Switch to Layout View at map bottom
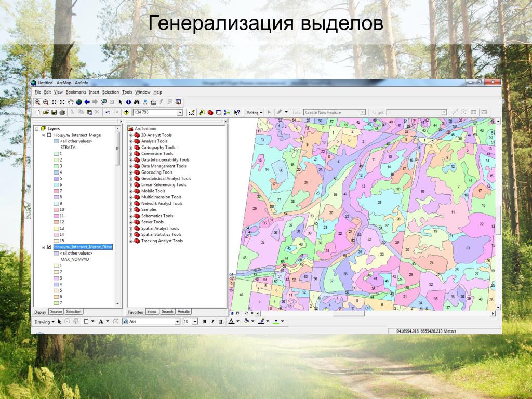 point(237,313)
